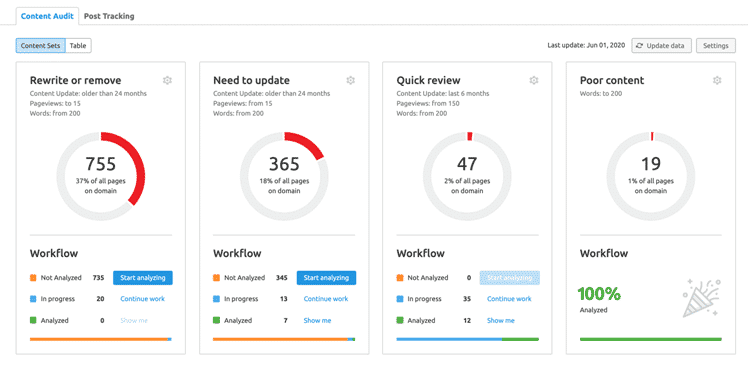
Task: Click Quick review workflow progress bar
Action: [x=468, y=339]
